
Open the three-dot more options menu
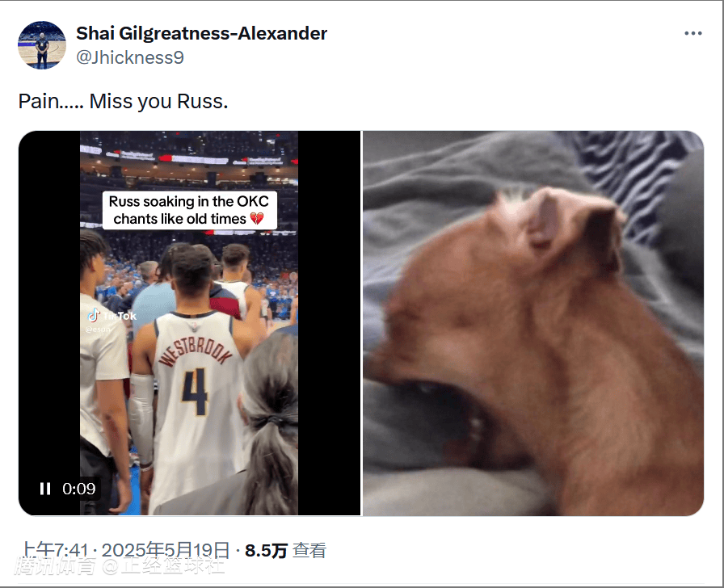(x=693, y=33)
